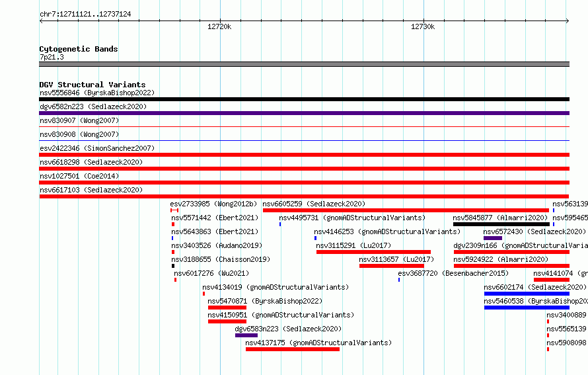
Task: Select nsv5845877 (Almarri2020) label
Action: [500, 218]
